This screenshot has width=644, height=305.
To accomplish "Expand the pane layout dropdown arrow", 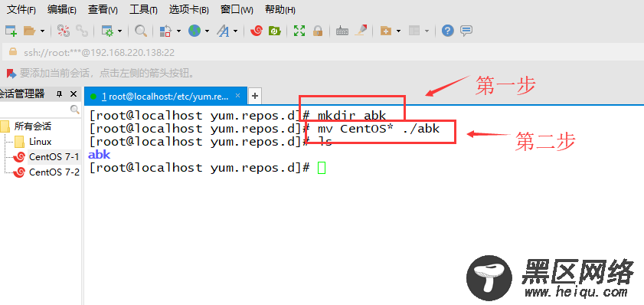I will [x=427, y=31].
